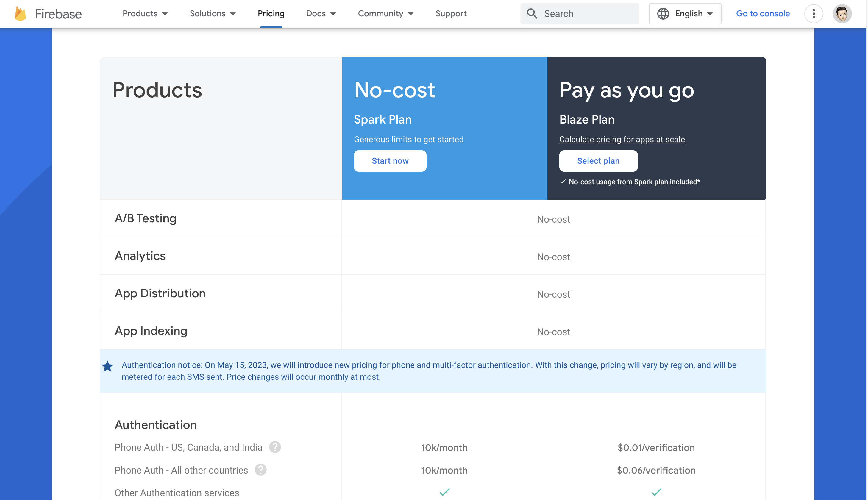868x500 pixels.
Task: Click the user profile avatar icon
Action: click(x=843, y=13)
